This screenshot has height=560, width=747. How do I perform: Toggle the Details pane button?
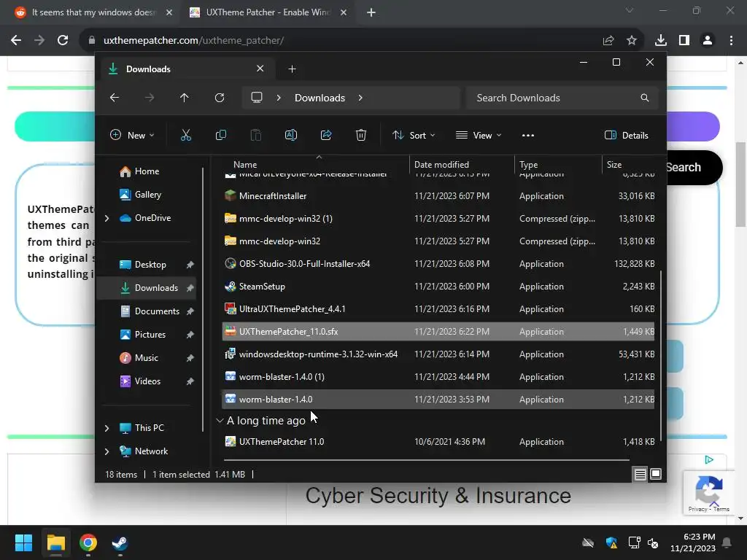(626, 135)
